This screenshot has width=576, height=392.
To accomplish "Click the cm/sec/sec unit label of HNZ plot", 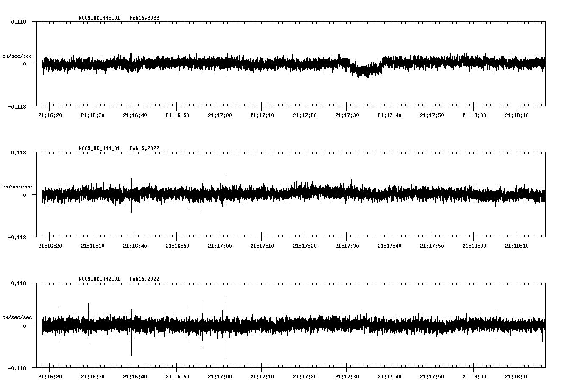I will [17, 317].
